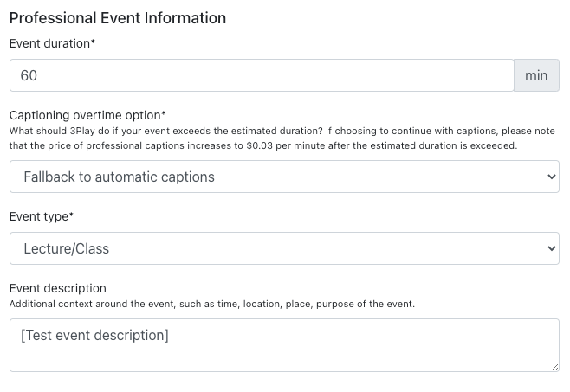Click the 'Event type*' label
Viewport: 570px width, 392px height.
point(42,216)
